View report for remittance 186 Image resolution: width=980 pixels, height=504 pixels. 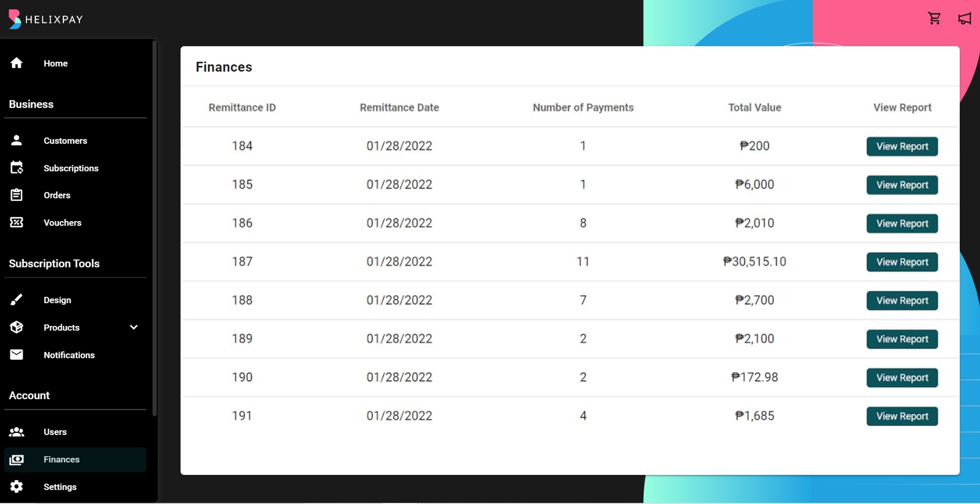click(x=902, y=223)
